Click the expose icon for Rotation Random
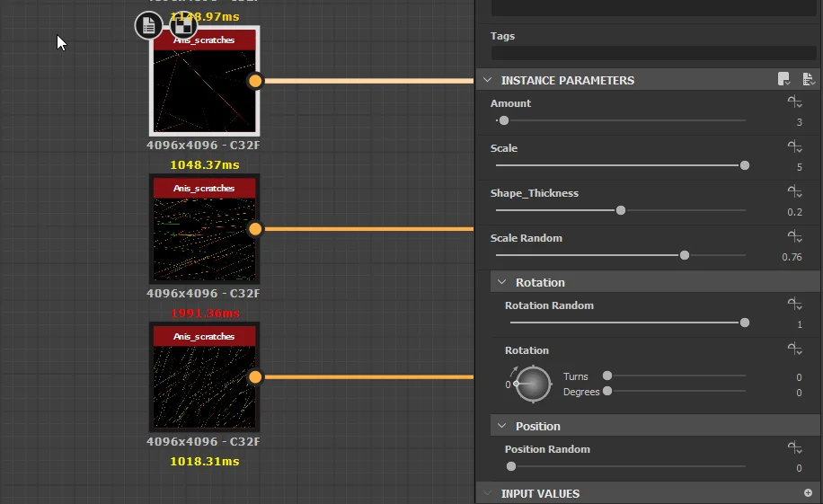 (x=794, y=304)
